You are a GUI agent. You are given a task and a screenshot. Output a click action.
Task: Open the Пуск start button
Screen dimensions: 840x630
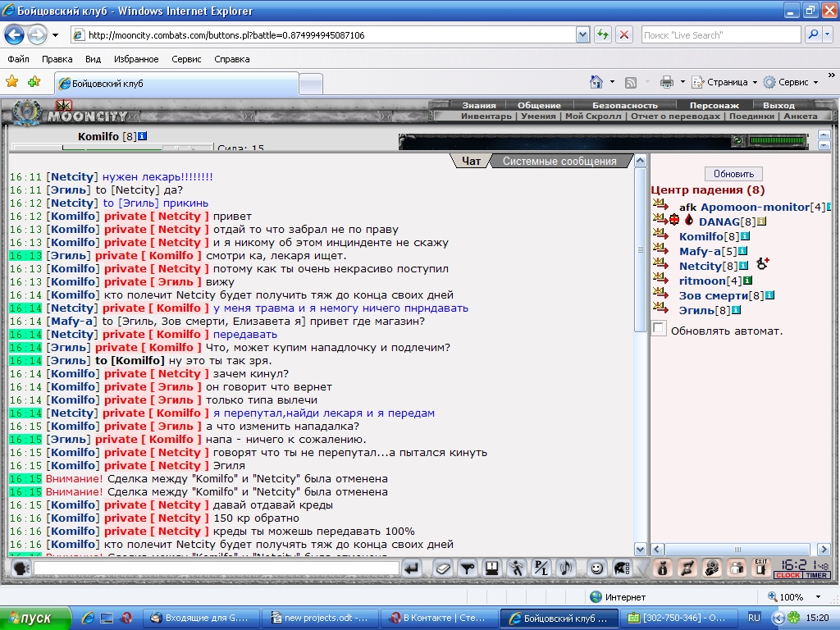[35, 618]
